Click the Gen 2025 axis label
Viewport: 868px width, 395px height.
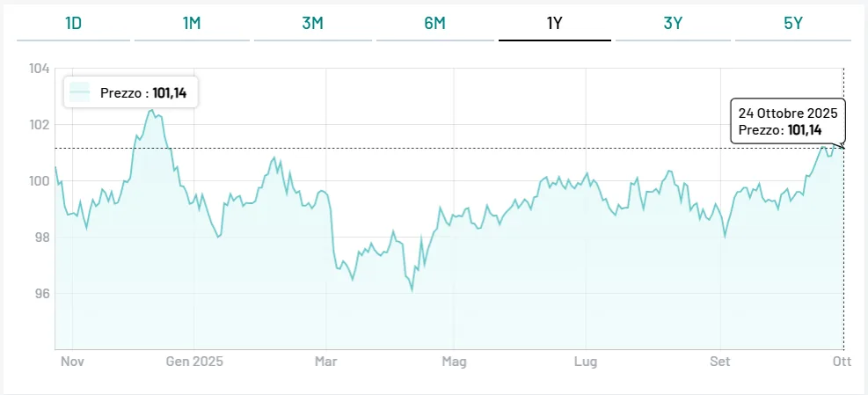click(x=194, y=362)
